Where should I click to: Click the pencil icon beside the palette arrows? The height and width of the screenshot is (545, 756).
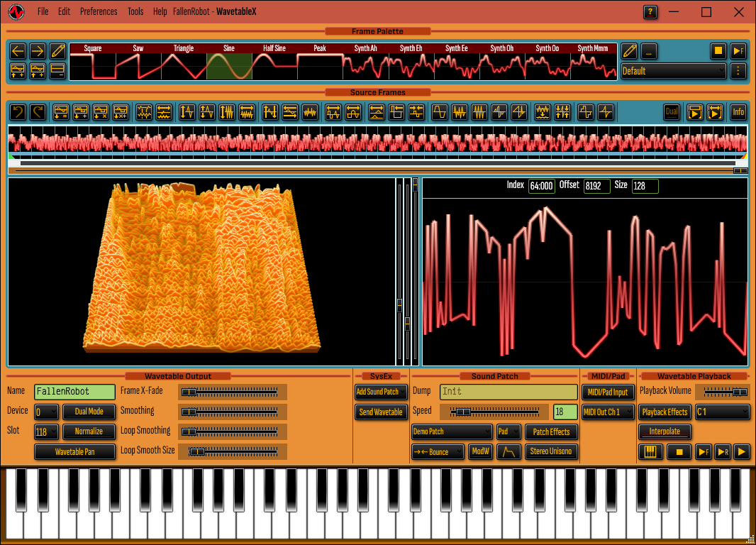pyautogui.click(x=57, y=50)
